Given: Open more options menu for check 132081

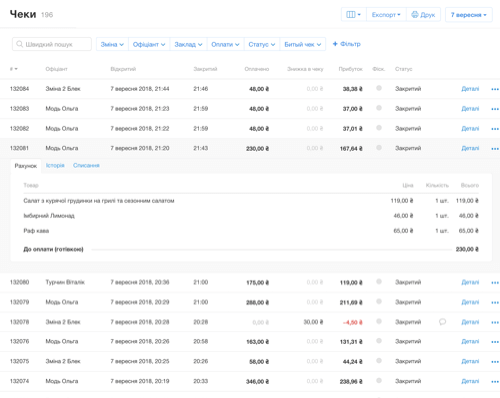Looking at the screenshot, I should click(495, 149).
